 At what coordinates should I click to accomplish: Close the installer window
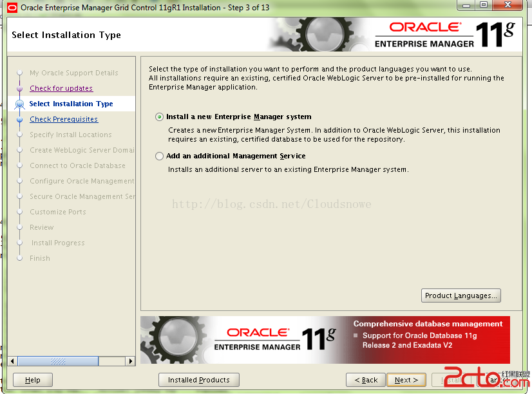pyautogui.click(x=508, y=5)
